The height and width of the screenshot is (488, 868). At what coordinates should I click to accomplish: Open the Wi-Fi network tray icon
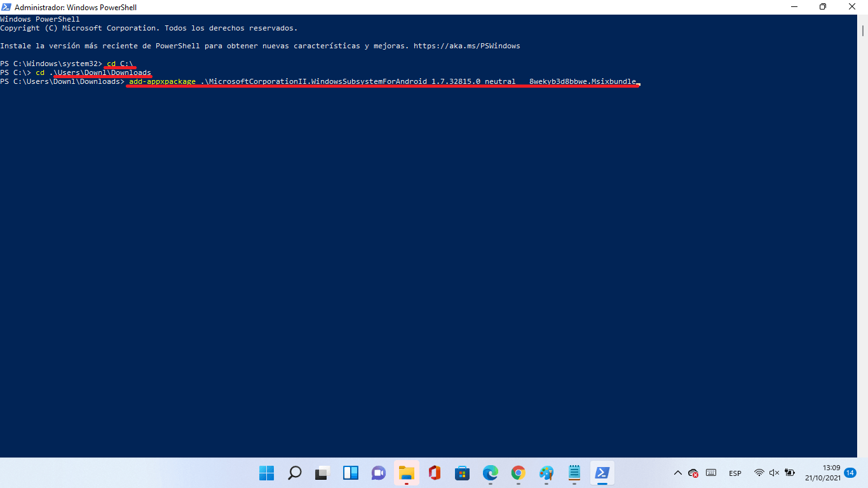[759, 473]
